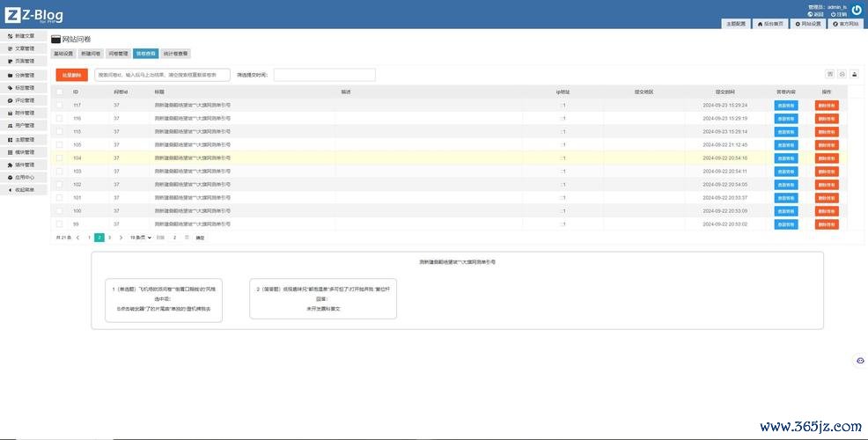Click orange delete button for row 99

(x=827, y=224)
